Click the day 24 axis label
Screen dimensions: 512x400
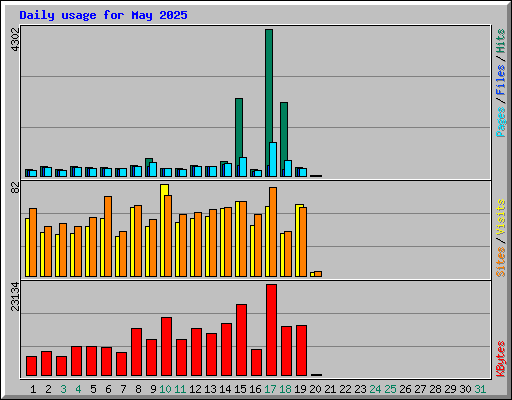coord(375,389)
